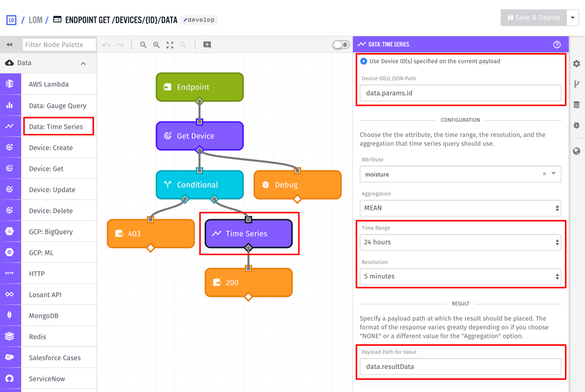Clear the moisture attribute selection

pos(545,174)
